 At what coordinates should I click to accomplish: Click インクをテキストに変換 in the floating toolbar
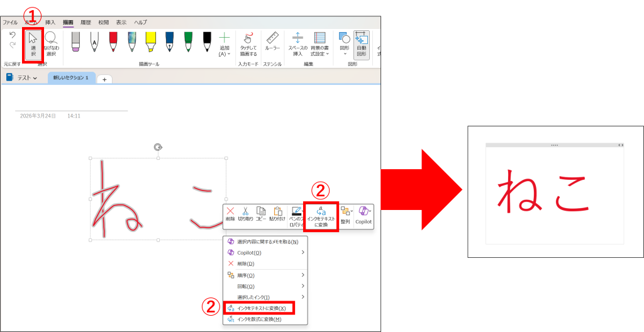tap(321, 216)
